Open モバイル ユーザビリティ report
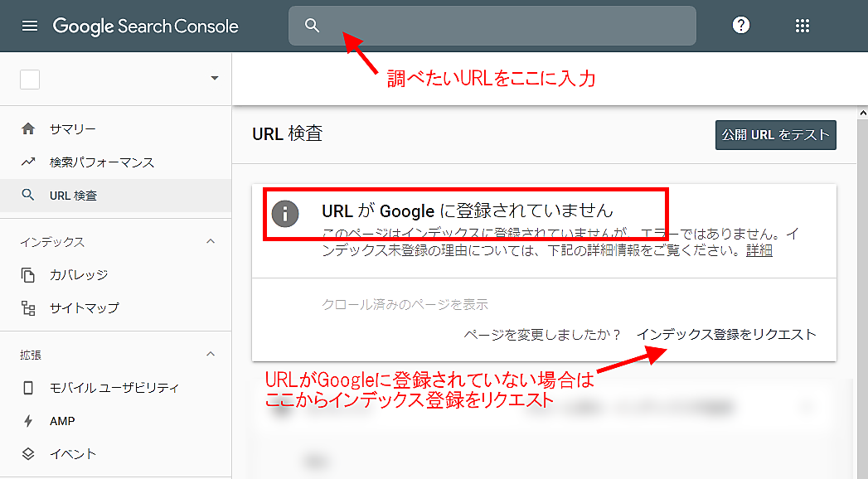This screenshot has width=868, height=479. click(x=116, y=388)
